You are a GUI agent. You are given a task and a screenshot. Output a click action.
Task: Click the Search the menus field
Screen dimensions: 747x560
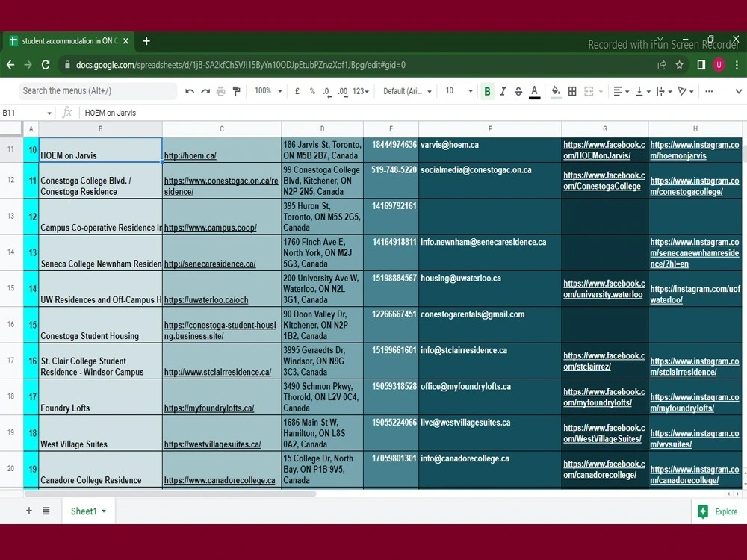pyautogui.click(x=98, y=90)
